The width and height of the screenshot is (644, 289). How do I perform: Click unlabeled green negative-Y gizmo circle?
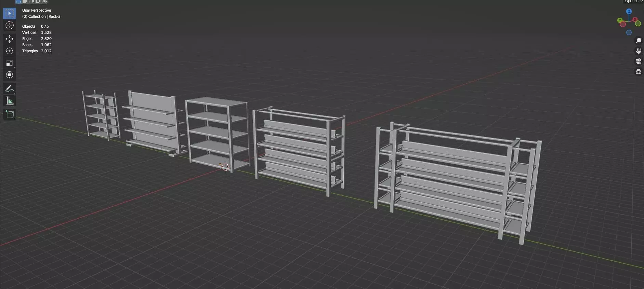tap(638, 24)
